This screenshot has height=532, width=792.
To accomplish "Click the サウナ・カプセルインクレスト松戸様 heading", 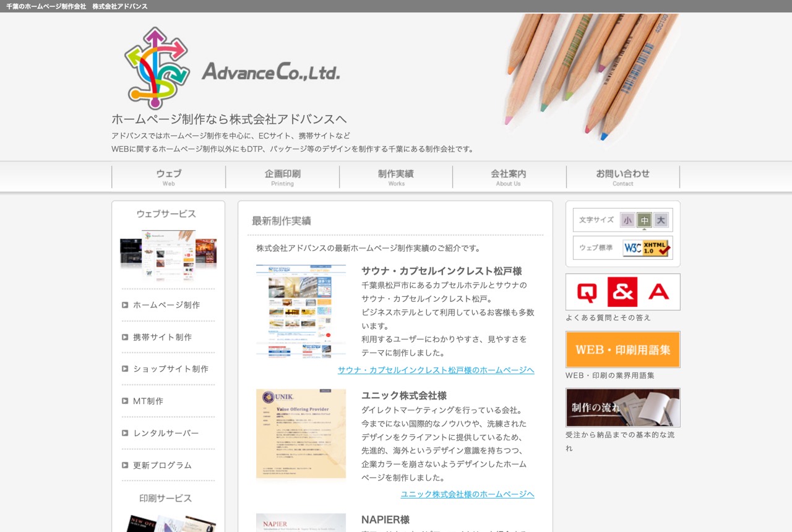I will pos(442,271).
